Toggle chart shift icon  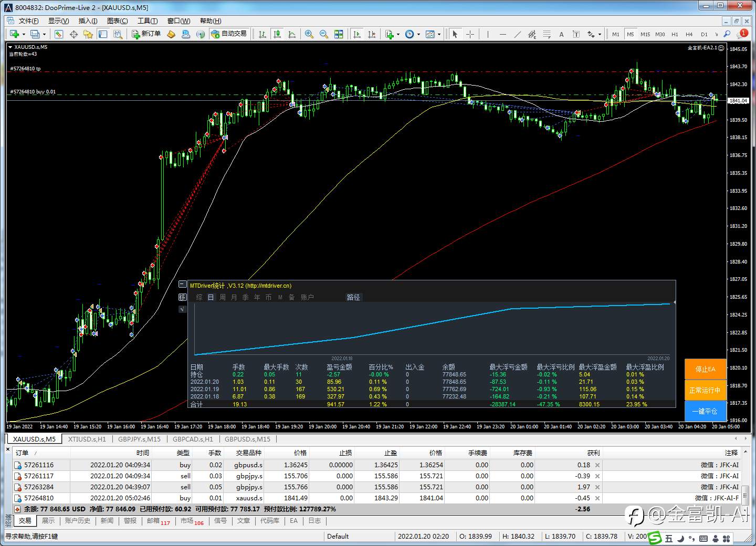pyautogui.click(x=372, y=34)
